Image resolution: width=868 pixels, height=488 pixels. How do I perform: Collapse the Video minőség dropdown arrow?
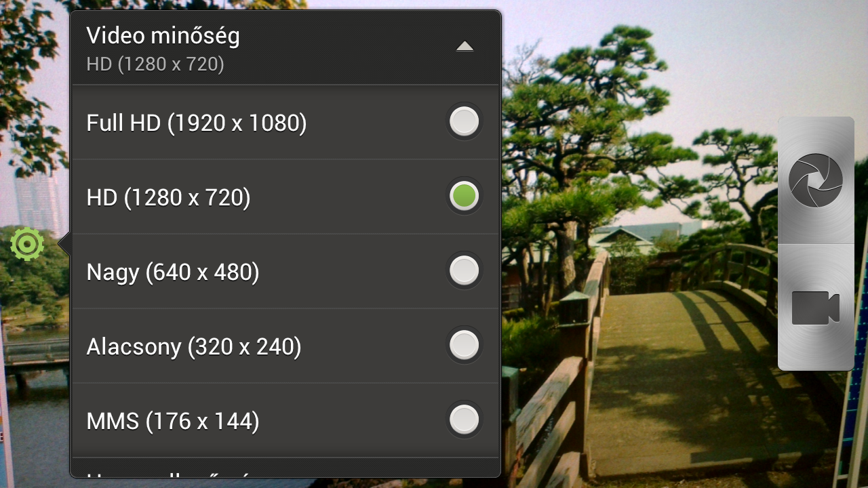465,47
